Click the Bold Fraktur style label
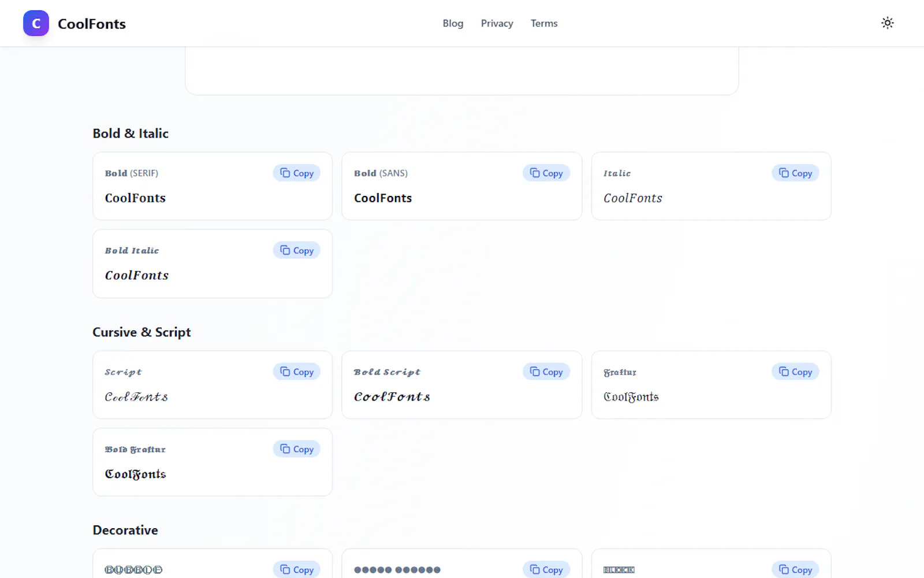Image resolution: width=924 pixels, height=578 pixels. [x=135, y=449]
